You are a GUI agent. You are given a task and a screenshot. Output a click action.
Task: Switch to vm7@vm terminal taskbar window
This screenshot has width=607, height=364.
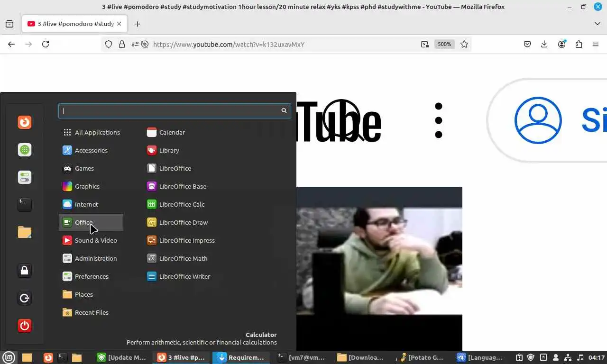(302, 357)
